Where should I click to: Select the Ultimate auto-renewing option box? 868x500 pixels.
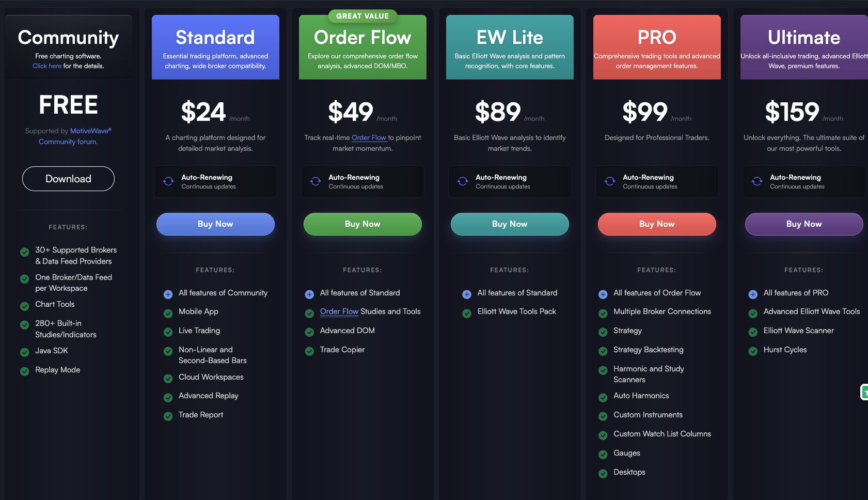(x=804, y=181)
